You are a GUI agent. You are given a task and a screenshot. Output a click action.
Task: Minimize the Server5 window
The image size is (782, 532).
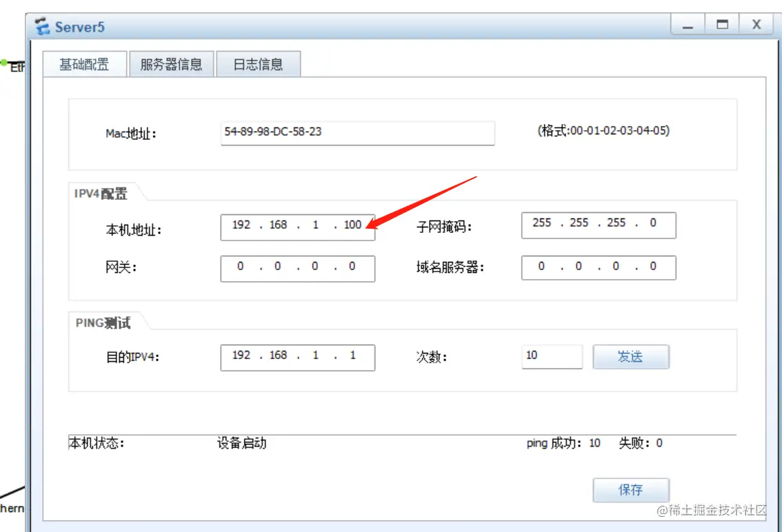tap(688, 25)
